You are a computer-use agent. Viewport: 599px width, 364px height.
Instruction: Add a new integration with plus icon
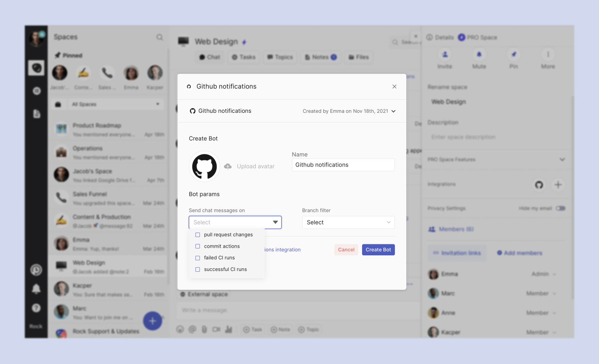(x=558, y=185)
